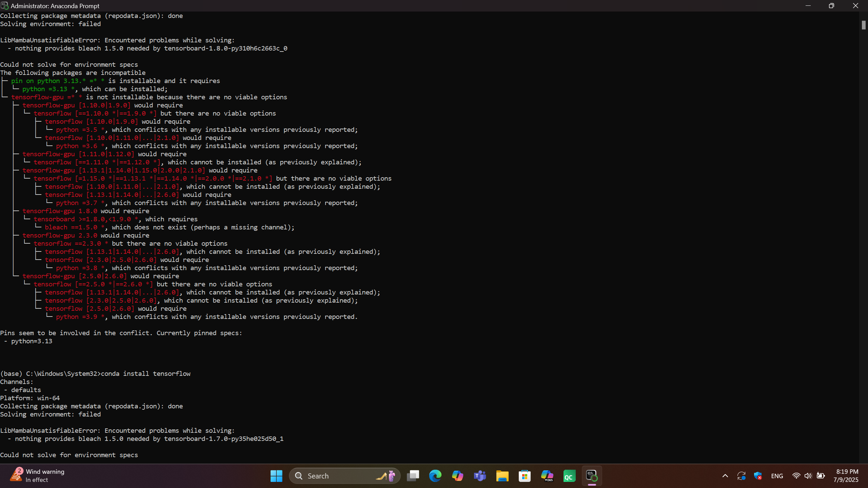868x488 pixels.
Task: Open Microsoft Teams from the taskbar
Action: (480, 476)
